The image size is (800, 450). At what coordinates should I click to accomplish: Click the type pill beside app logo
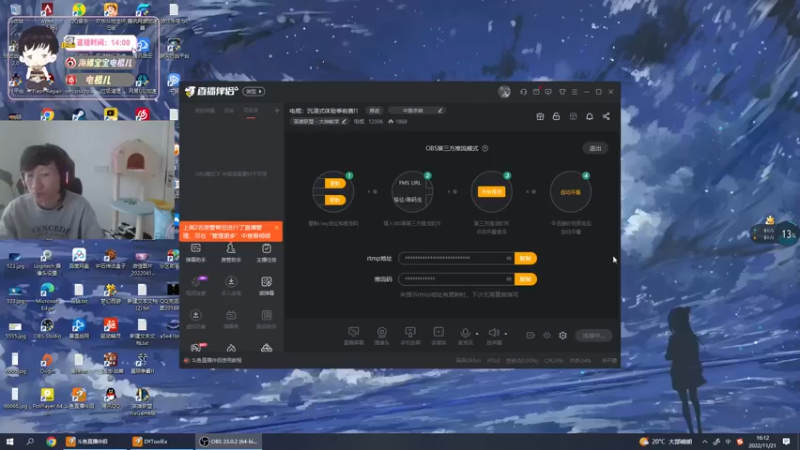point(254,91)
